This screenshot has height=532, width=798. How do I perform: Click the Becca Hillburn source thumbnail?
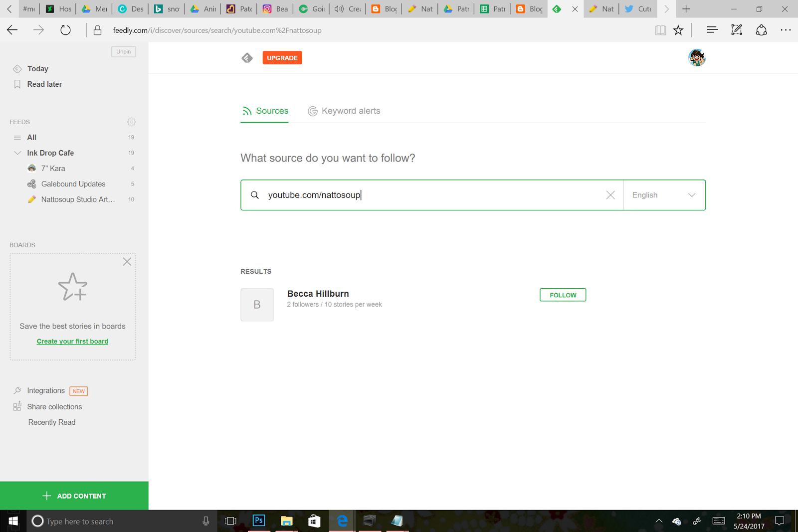[257, 305]
